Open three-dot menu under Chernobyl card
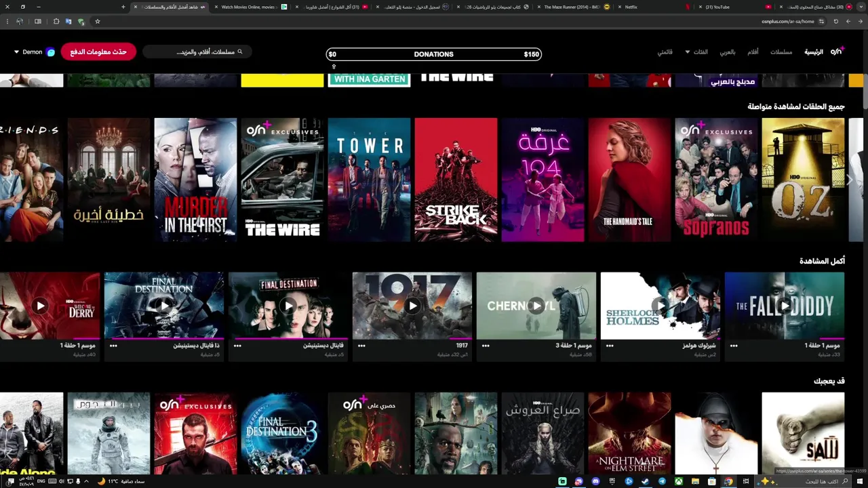Image resolution: width=868 pixels, height=488 pixels. (x=486, y=346)
